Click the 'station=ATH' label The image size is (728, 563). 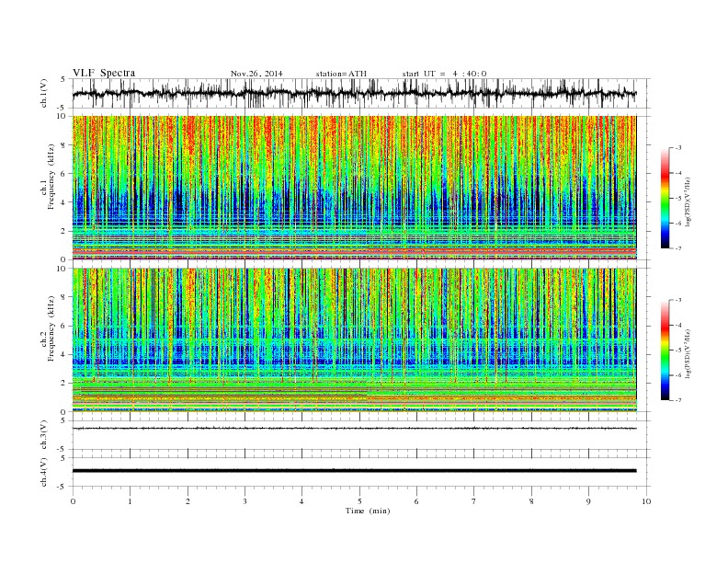341,74
